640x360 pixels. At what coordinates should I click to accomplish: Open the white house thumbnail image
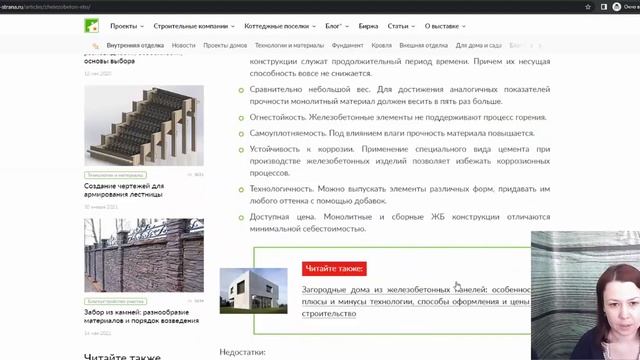point(253,291)
